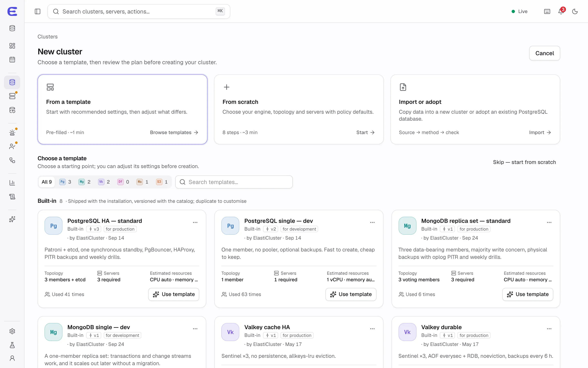Open the bar chart metrics icon
This screenshot has height=368, width=588.
click(12, 183)
